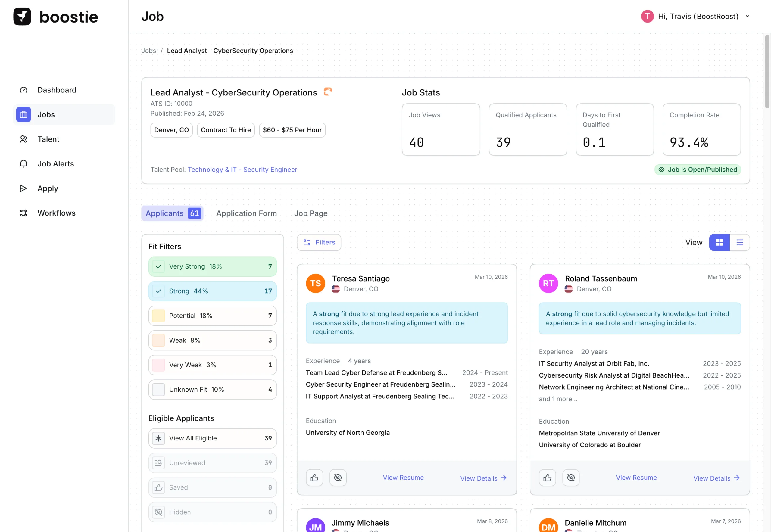Image resolution: width=771 pixels, height=532 pixels.
Task: Switch to the Application Form tab
Action: (246, 213)
